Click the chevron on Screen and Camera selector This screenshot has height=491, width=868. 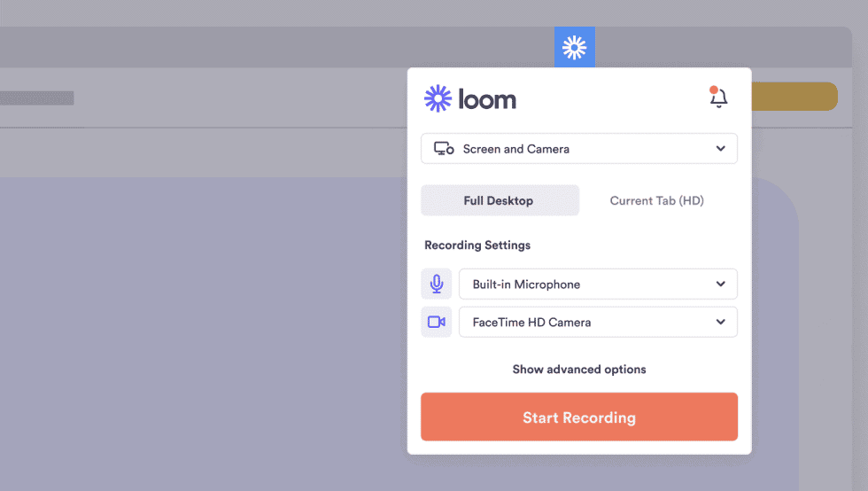click(721, 149)
